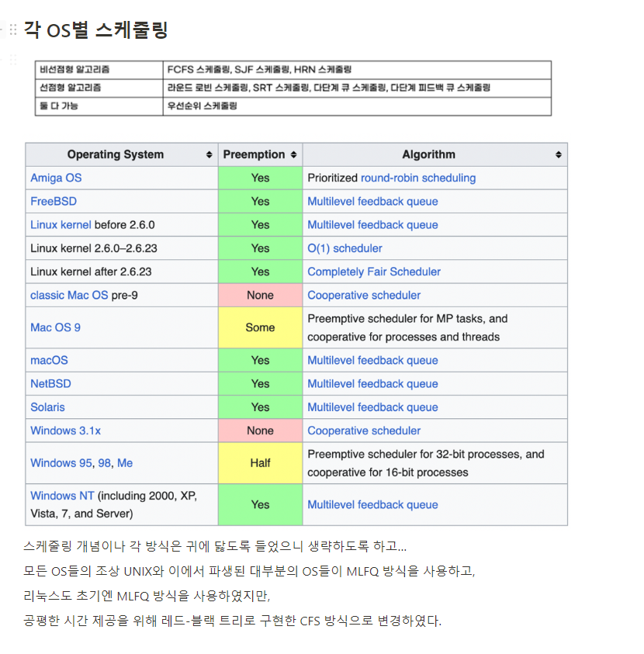
Task: Open the O(1) scheduler link
Action: [345, 248]
